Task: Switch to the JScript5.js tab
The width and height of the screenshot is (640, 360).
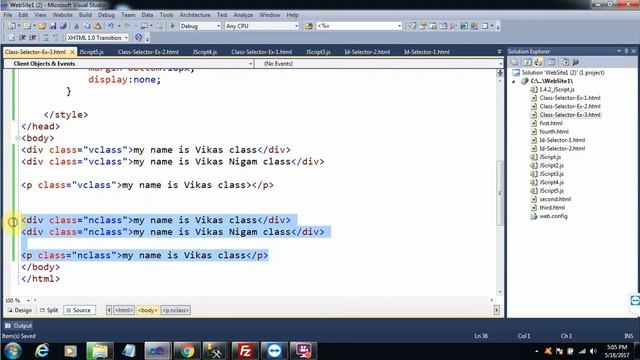Action: (x=92, y=52)
